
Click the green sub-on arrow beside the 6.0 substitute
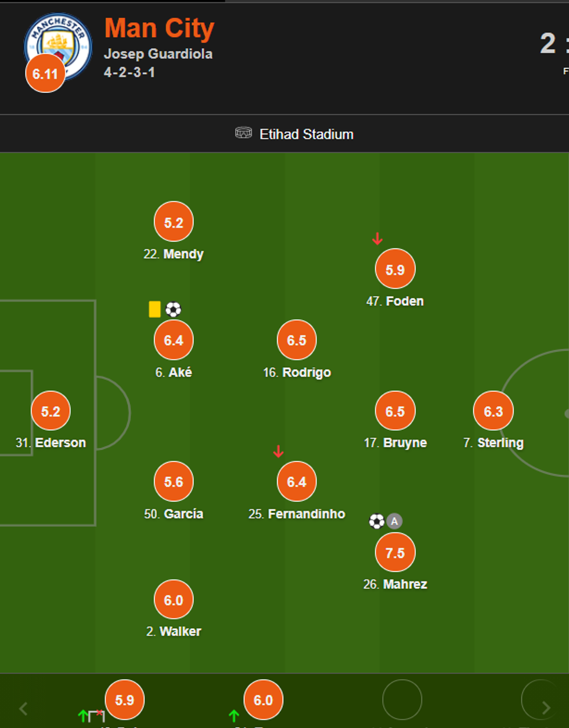(234, 716)
